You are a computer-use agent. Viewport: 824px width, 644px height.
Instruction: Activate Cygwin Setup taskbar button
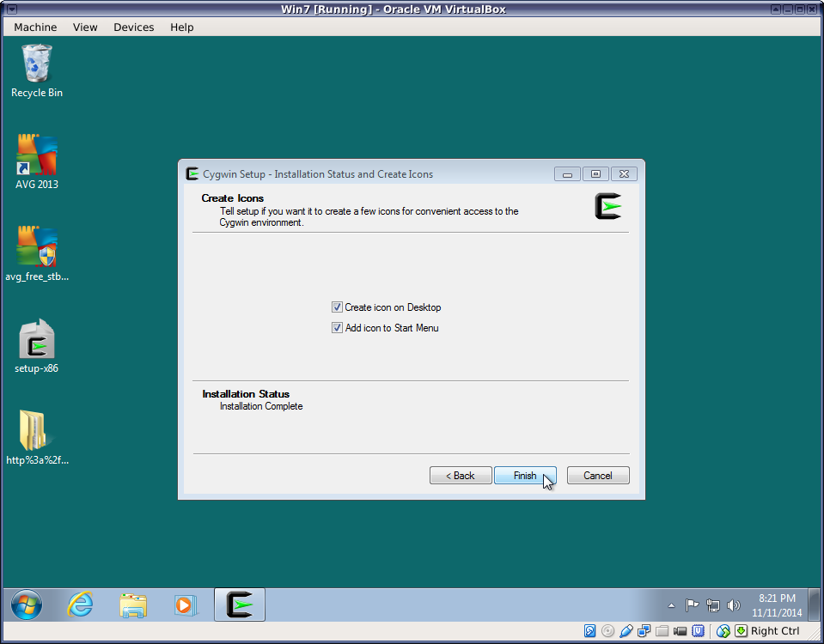click(240, 605)
